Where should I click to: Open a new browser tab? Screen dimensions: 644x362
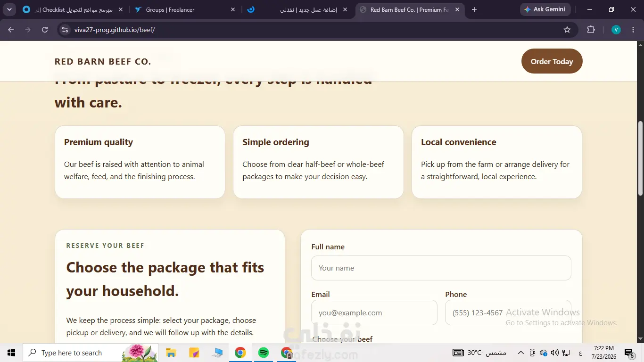pos(474,9)
